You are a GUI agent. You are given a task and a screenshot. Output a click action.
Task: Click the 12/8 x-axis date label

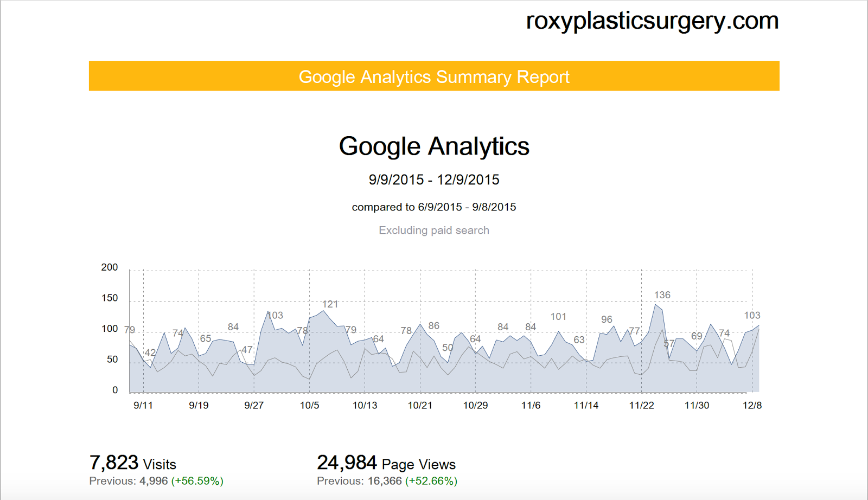click(752, 405)
